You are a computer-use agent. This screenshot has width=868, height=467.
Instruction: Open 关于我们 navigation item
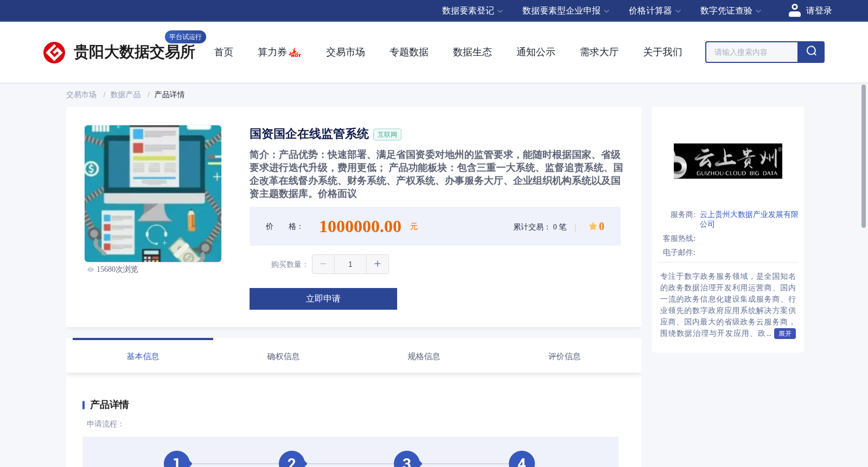pyautogui.click(x=663, y=52)
